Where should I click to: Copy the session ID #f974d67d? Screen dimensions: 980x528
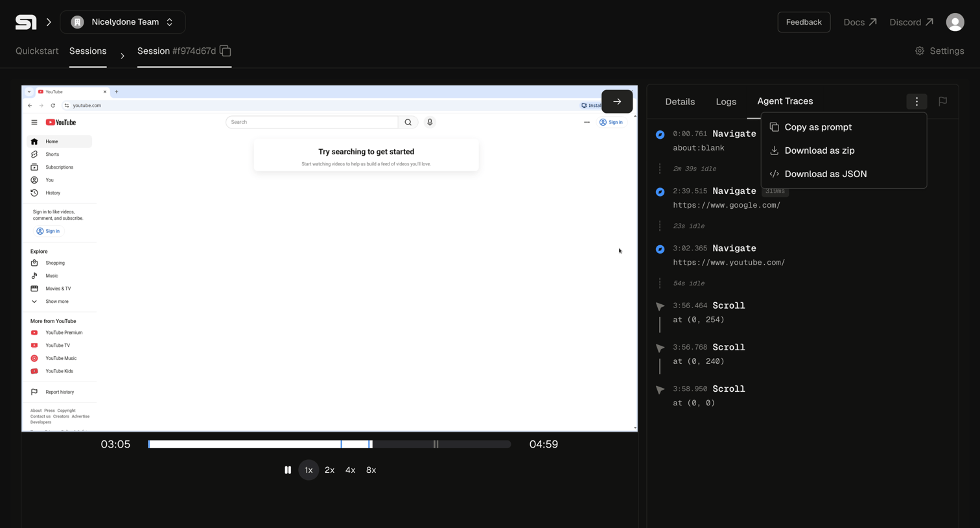pos(226,51)
